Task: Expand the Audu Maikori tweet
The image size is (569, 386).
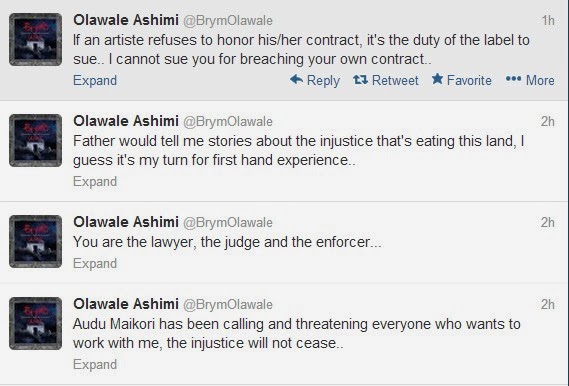Action: pos(95,364)
